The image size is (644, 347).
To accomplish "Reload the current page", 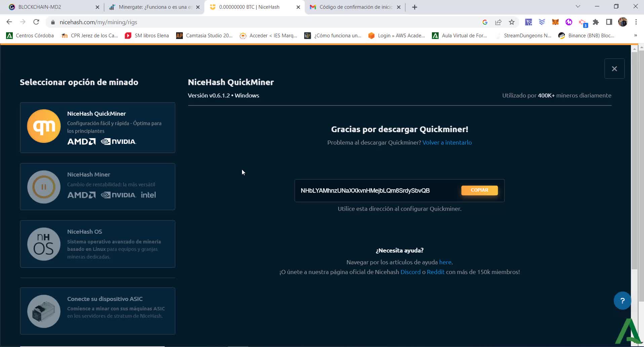I will click(36, 22).
